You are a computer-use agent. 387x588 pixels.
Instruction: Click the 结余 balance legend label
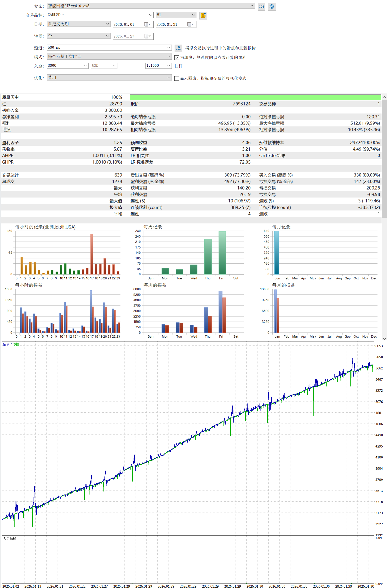[x=6, y=344]
